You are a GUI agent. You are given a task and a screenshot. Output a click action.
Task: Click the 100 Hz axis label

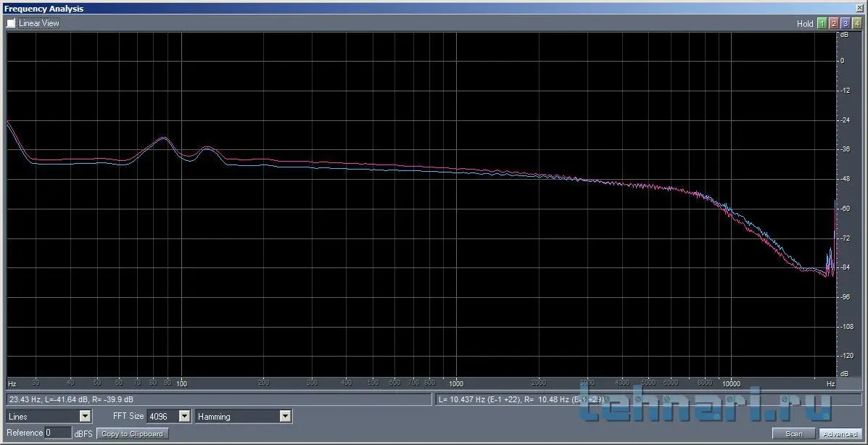[181, 383]
